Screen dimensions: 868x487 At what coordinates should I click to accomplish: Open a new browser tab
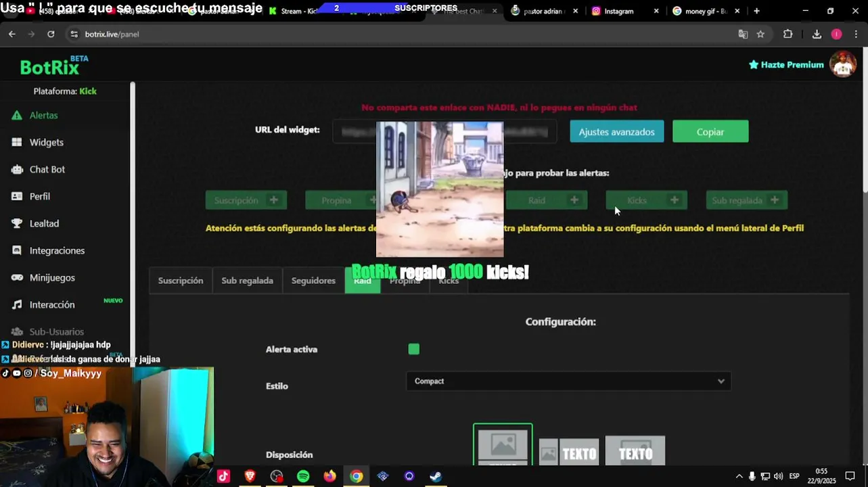click(756, 11)
